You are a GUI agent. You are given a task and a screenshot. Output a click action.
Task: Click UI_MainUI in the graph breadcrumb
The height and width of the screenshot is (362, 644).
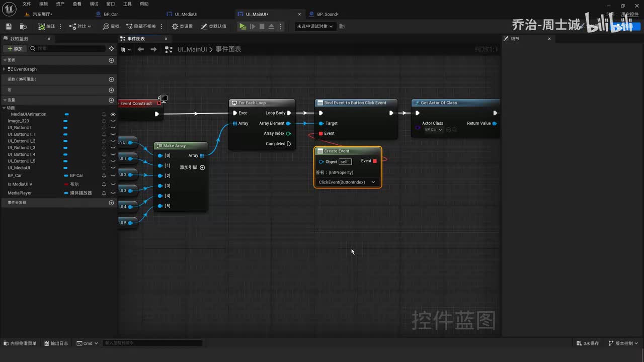pyautogui.click(x=192, y=49)
